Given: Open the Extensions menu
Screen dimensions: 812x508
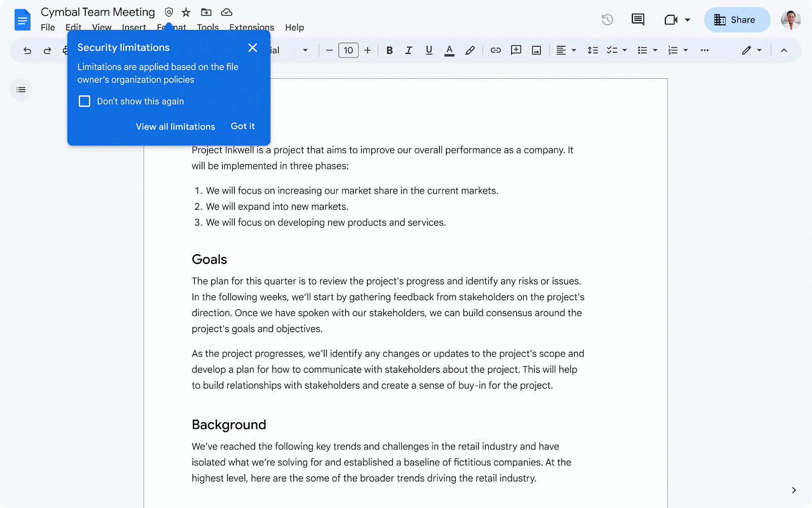Looking at the screenshot, I should click(x=251, y=27).
